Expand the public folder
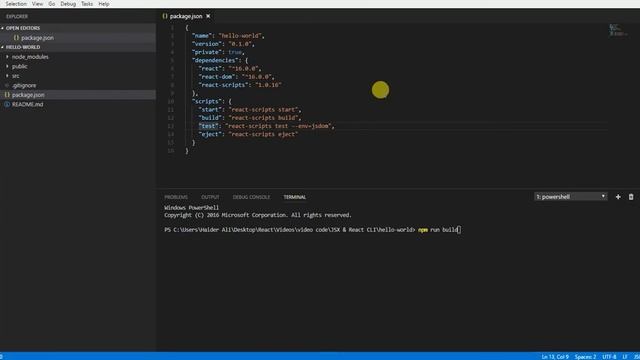Viewport: 640px width, 360px height. point(78,66)
